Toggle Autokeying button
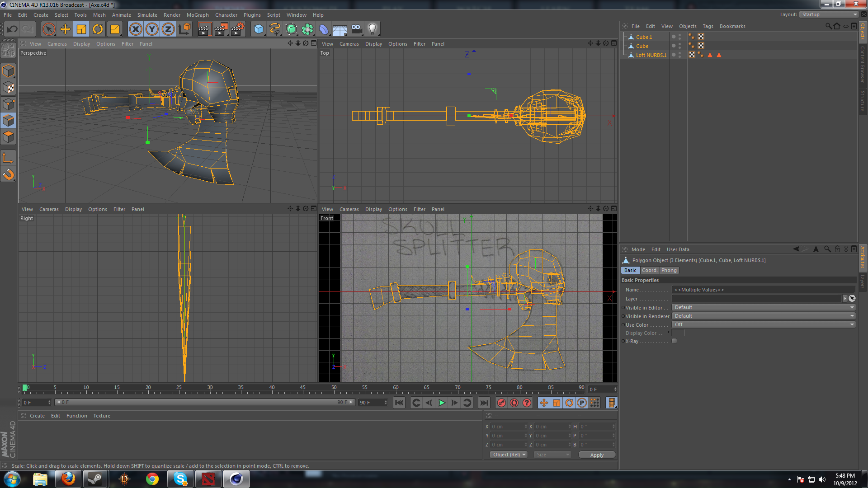The width and height of the screenshot is (868, 488). (x=514, y=403)
